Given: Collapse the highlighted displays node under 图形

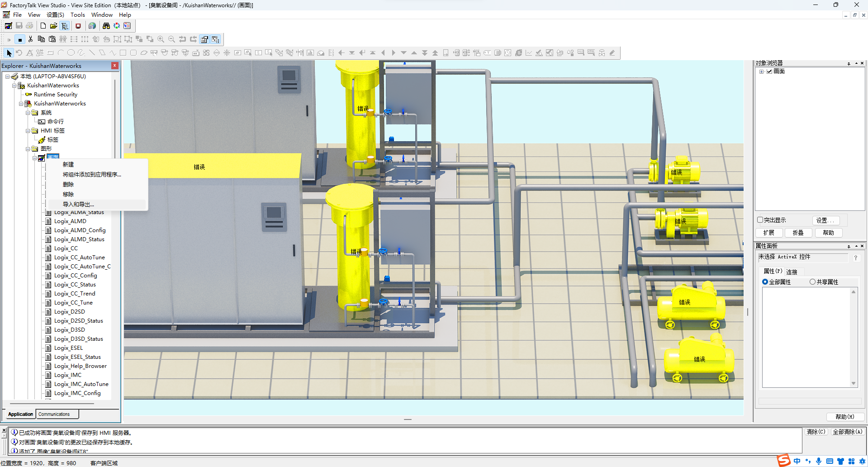Looking at the screenshot, I should click(x=34, y=158).
